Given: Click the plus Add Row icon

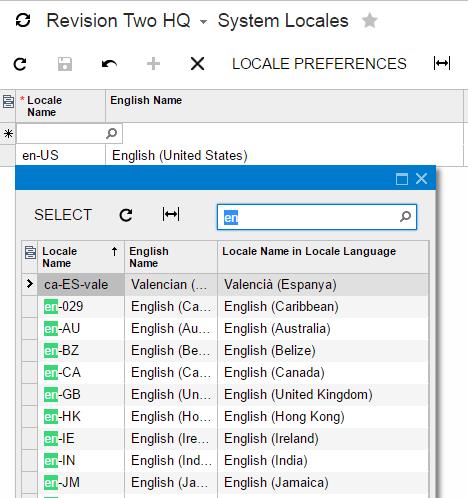Looking at the screenshot, I should click(x=153, y=64).
